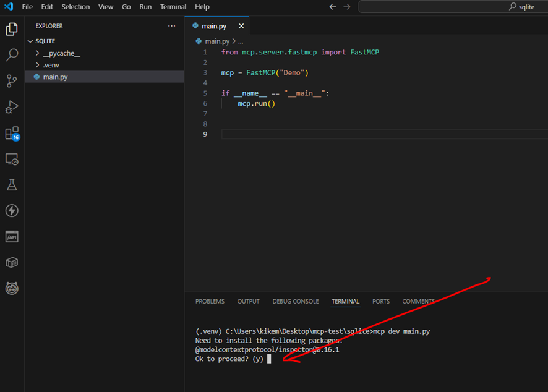Viewport: 548px width, 392px height.
Task: Open the Explorer view in activity bar
Action: click(x=12, y=29)
